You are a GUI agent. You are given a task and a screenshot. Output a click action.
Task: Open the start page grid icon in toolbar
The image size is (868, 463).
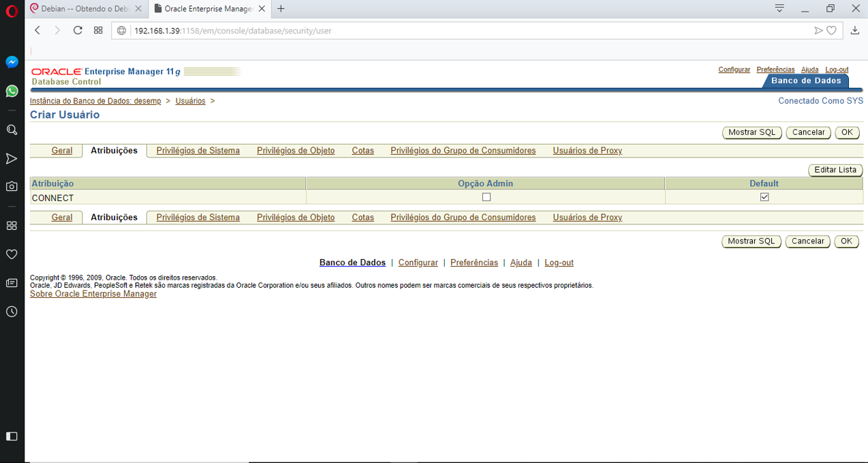click(98, 31)
